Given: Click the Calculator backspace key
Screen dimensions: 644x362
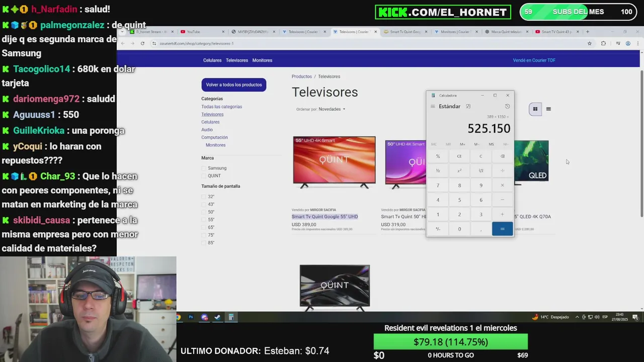Looking at the screenshot, I should coord(502,156).
